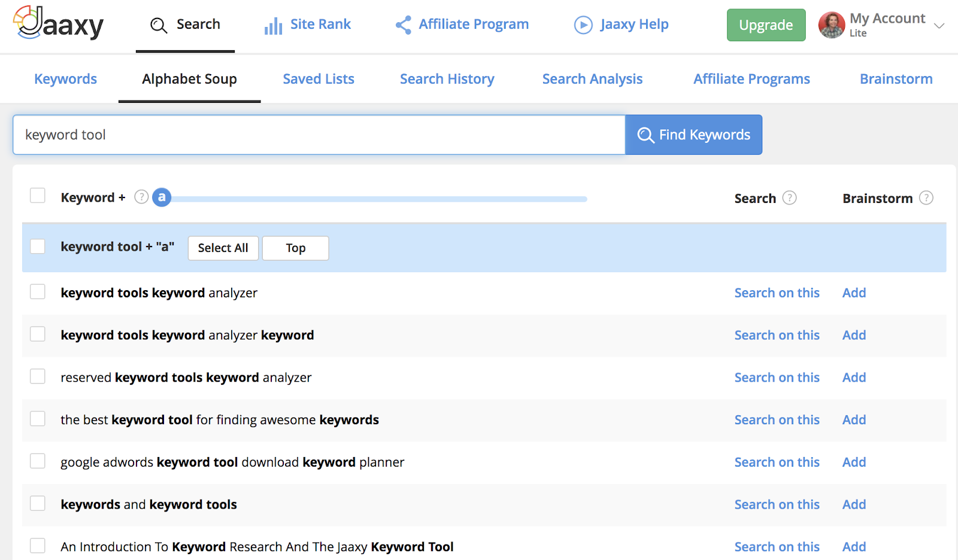958x560 pixels.
Task: Toggle the select-all checkbox beside Keyword + header
Action: pos(38,196)
